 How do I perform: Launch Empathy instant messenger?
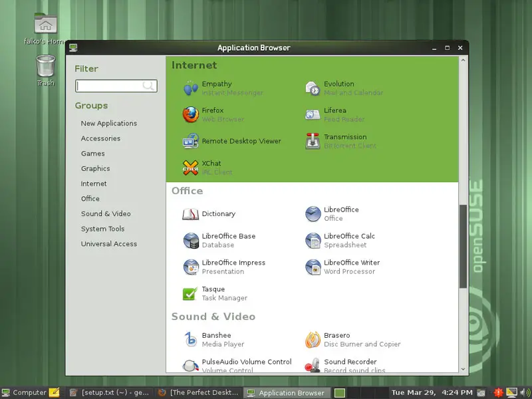[223, 88]
